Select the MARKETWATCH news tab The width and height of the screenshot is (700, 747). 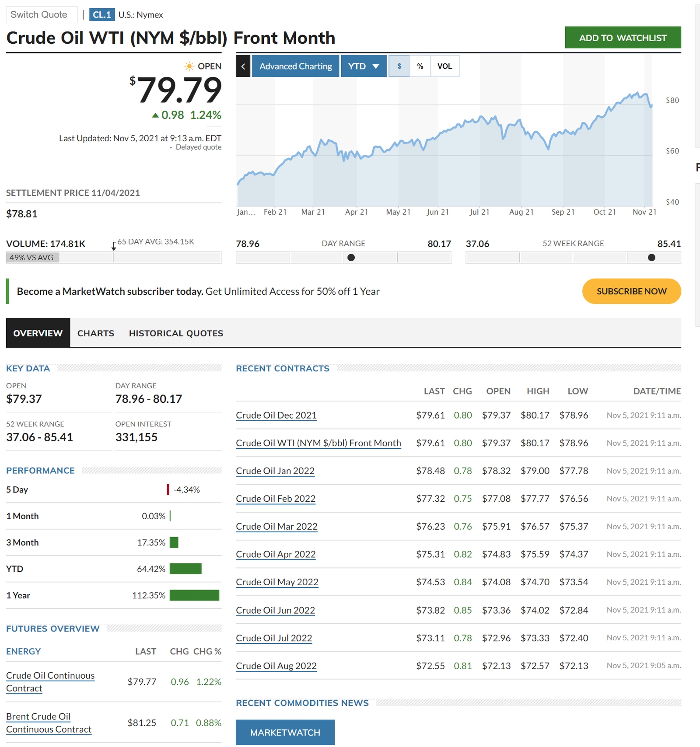tap(285, 732)
